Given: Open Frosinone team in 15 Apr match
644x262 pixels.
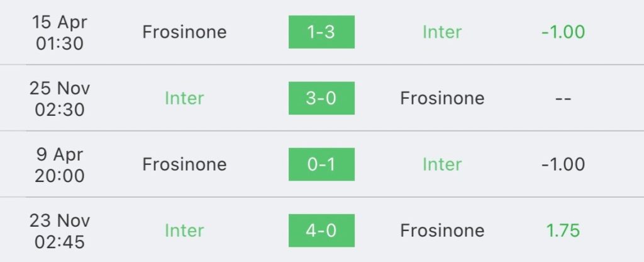Looking at the screenshot, I should click(x=184, y=32).
